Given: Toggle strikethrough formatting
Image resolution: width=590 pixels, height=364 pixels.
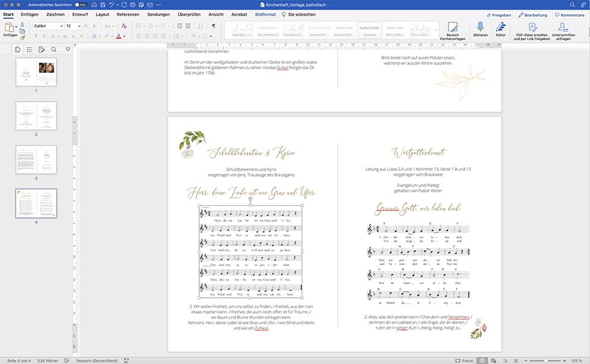Looking at the screenshot, I should coord(65,36).
